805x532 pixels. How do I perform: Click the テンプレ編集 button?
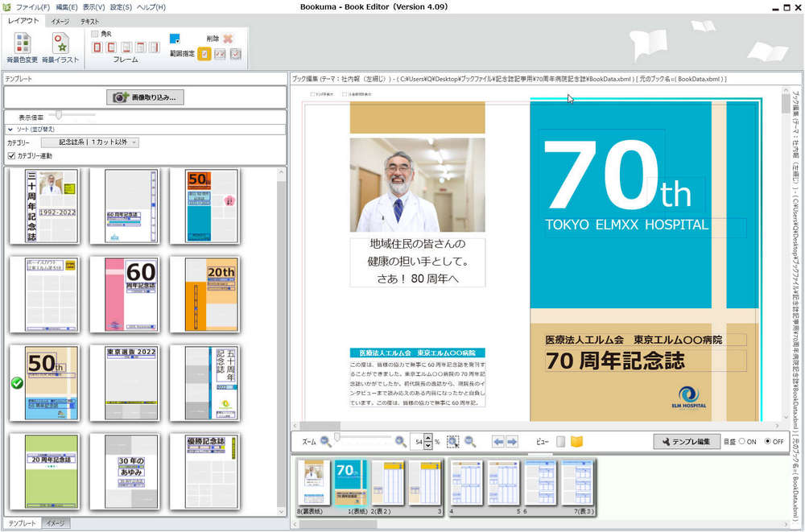click(688, 440)
